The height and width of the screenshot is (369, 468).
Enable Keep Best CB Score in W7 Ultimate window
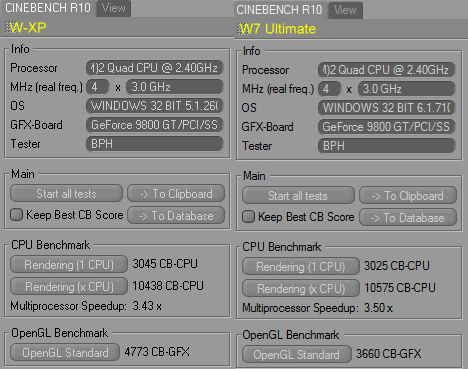[x=248, y=217]
